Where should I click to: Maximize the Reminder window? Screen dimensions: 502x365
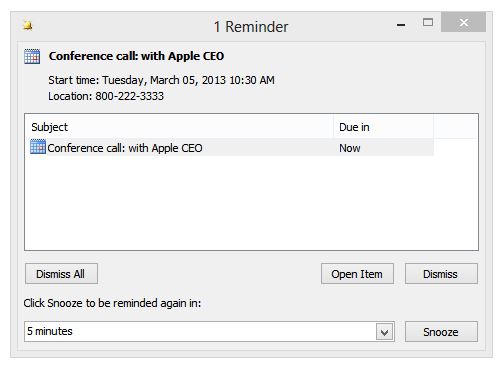pyautogui.click(x=428, y=22)
